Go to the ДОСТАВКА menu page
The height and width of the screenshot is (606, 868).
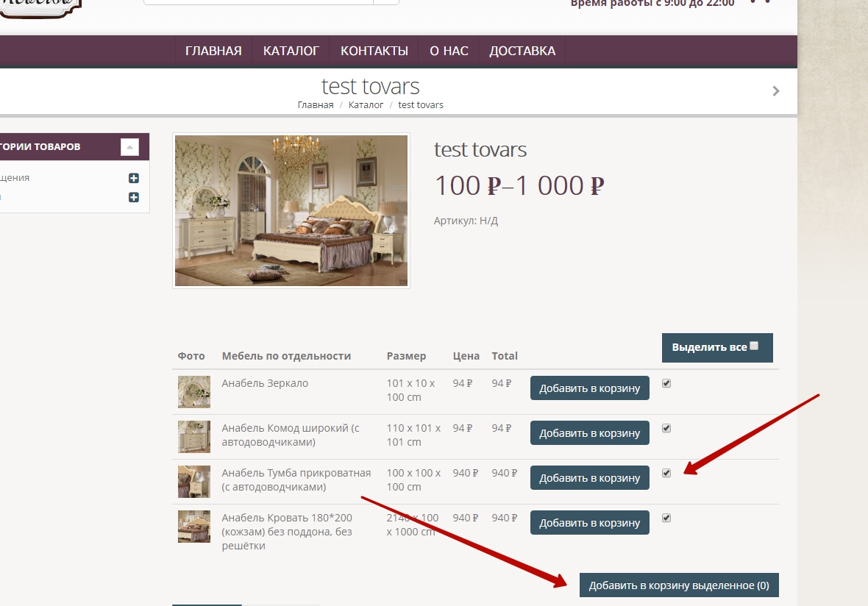[522, 51]
